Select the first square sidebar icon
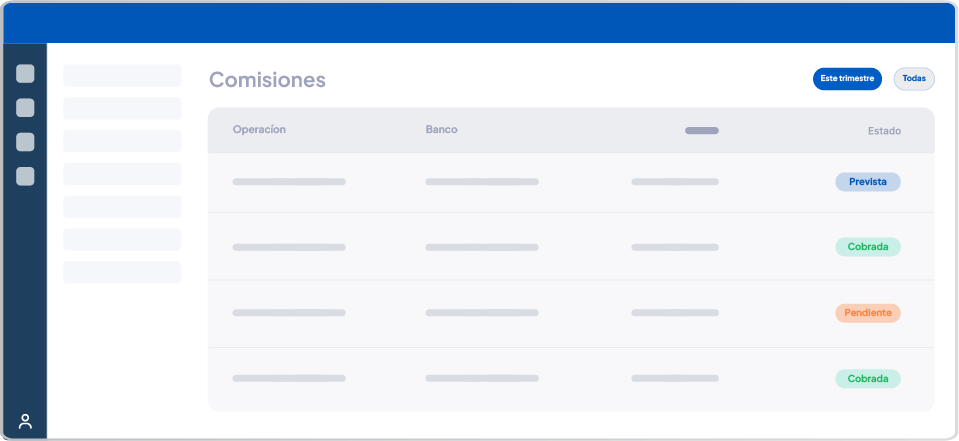959x441 pixels. (x=25, y=73)
